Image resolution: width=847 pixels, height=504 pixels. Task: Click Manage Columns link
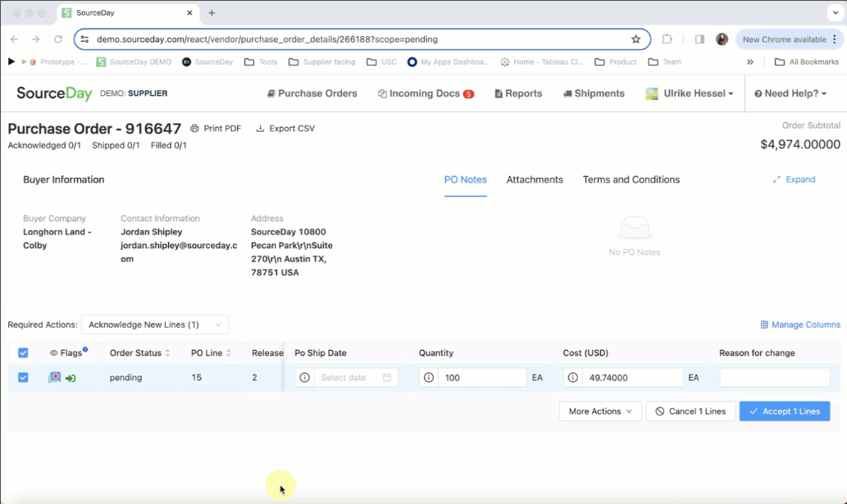[x=800, y=325]
